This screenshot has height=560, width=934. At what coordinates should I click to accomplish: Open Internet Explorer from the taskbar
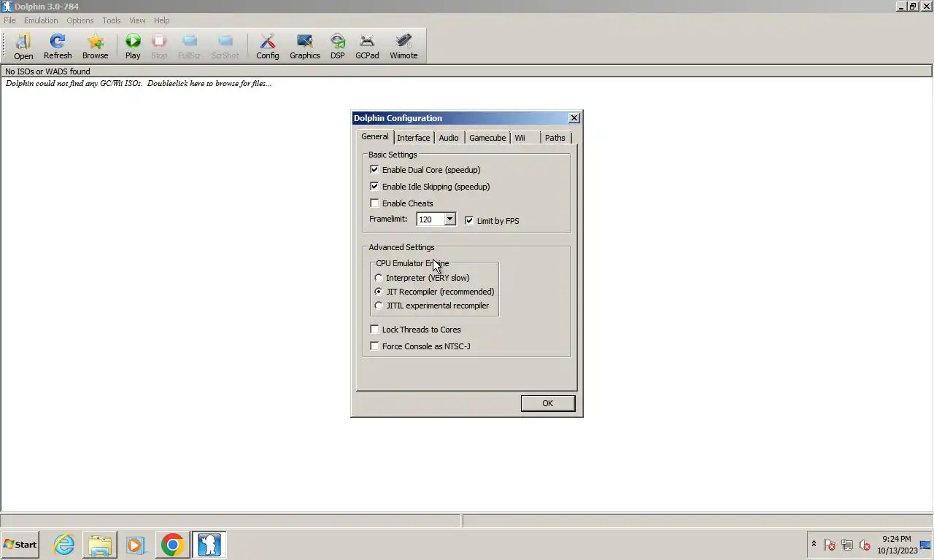pyautogui.click(x=64, y=545)
